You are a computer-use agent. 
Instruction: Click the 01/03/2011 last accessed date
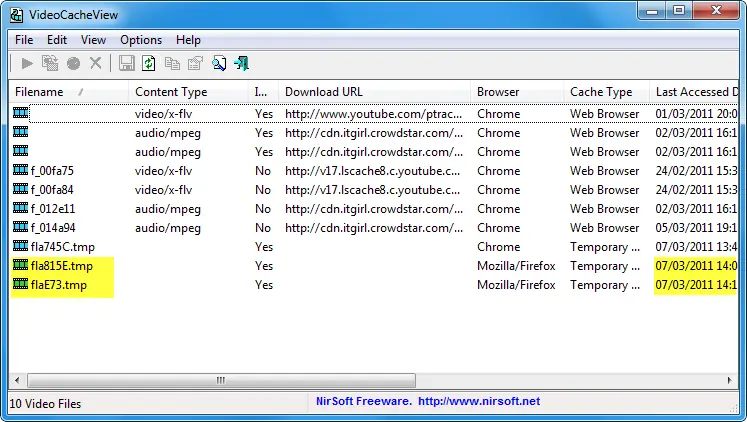[x=696, y=114]
